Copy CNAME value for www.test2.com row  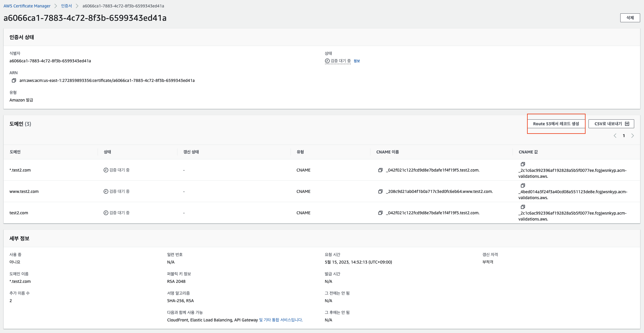click(x=523, y=185)
